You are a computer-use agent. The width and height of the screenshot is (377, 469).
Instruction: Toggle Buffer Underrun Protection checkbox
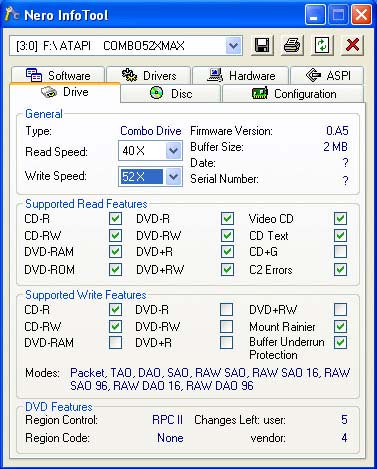340,342
